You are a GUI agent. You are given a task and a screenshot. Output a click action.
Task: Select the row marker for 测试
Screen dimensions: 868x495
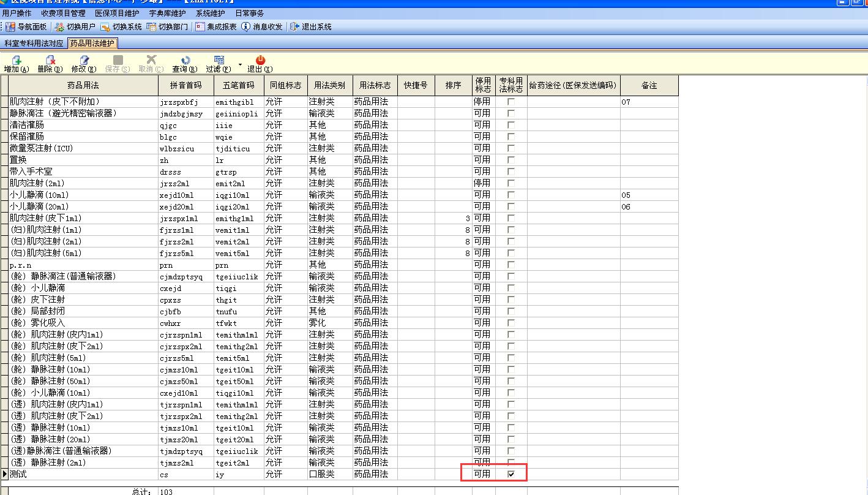[4, 474]
